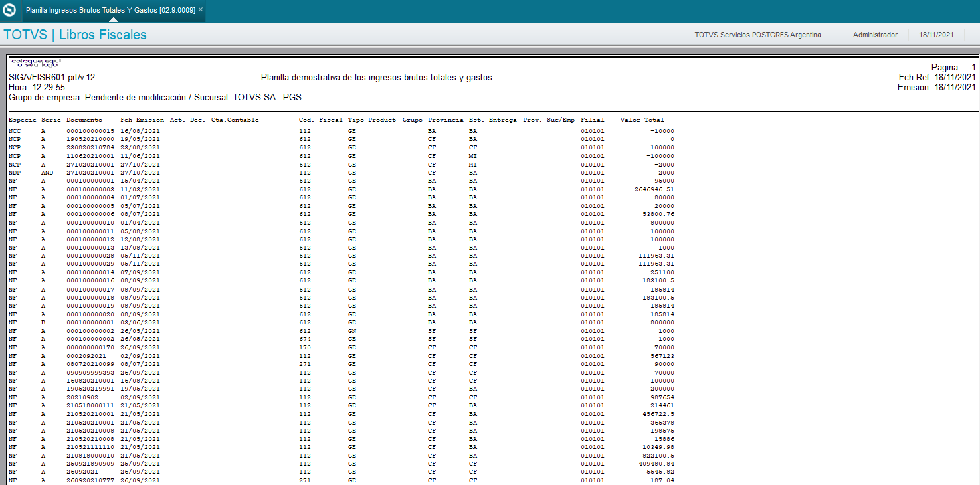
Task: Click the Emision: 18/11/2021 field
Action: click(937, 87)
